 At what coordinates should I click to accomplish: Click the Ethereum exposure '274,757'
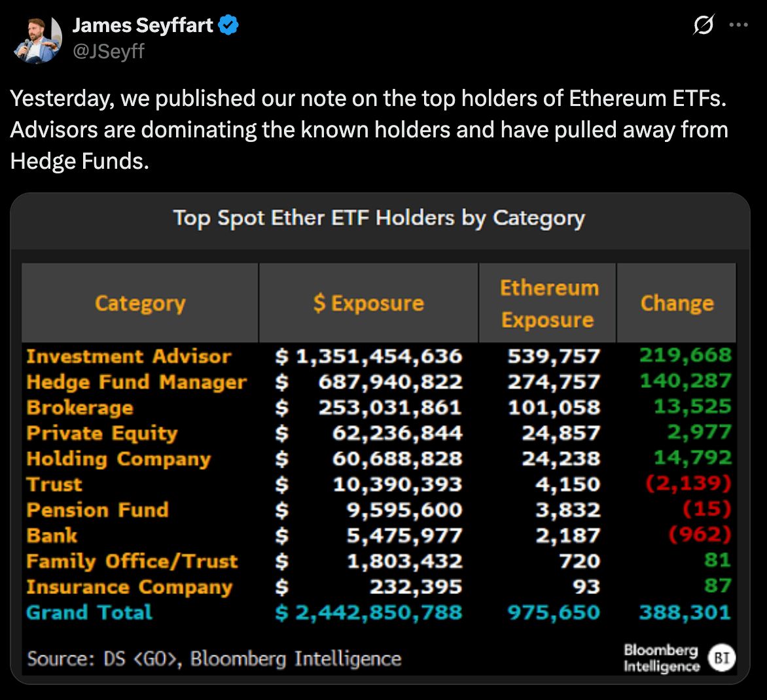click(x=554, y=382)
